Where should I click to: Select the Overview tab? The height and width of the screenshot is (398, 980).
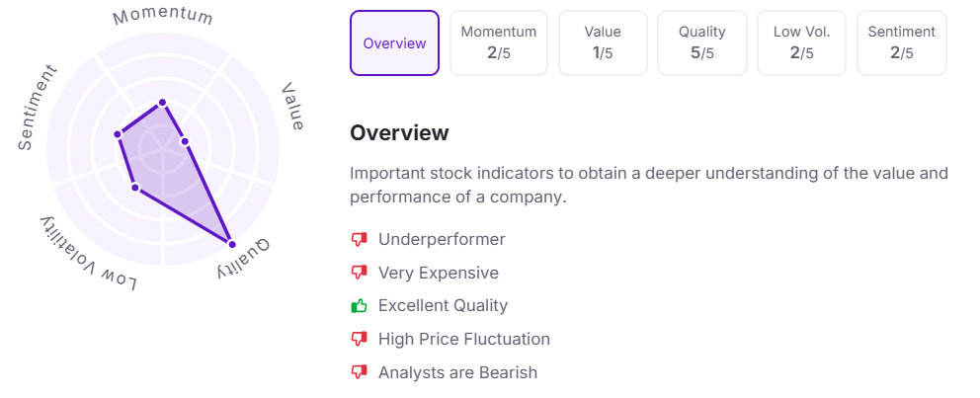coord(394,43)
